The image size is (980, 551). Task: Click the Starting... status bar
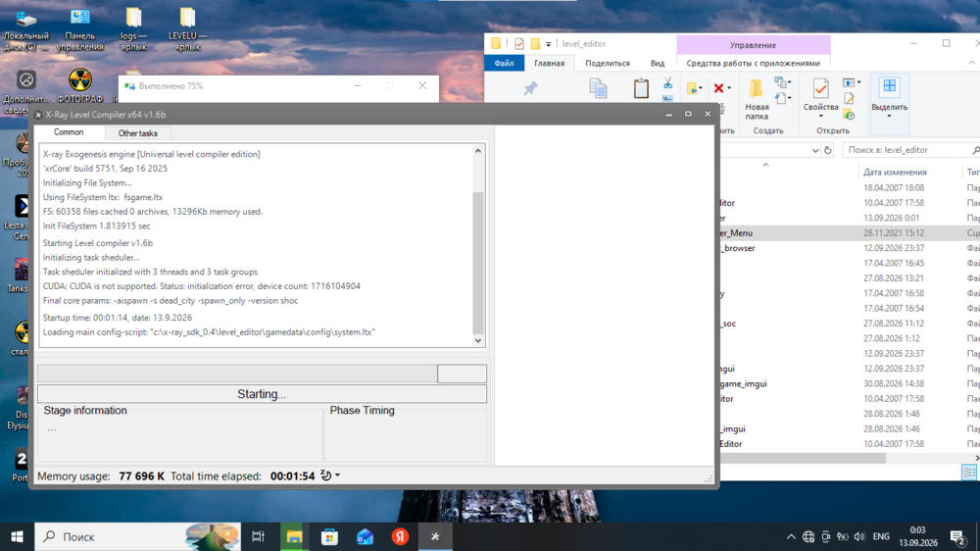pos(262,394)
